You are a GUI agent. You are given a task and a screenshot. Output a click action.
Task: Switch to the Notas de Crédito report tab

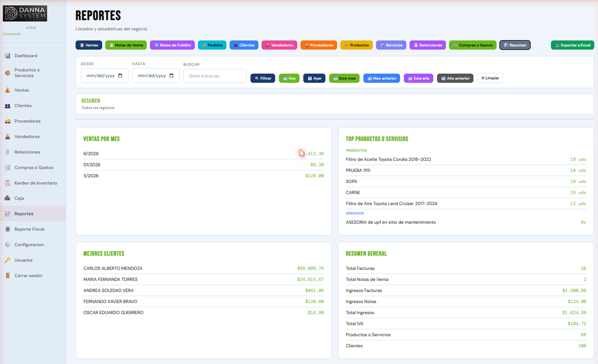(172, 45)
